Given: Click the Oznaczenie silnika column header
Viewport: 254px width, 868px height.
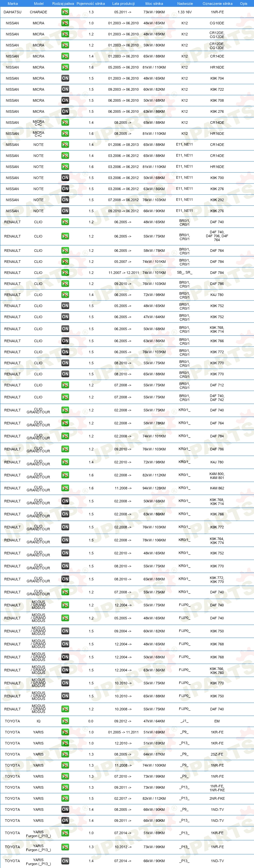Looking at the screenshot, I should pos(217,4).
